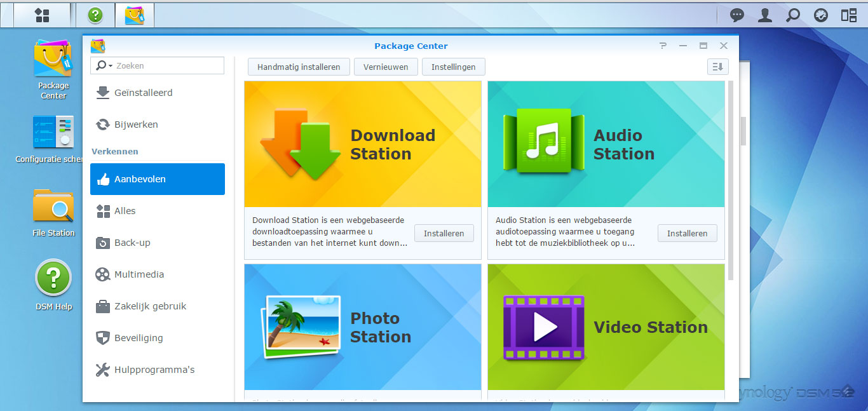Viewport: 868px width, 411px height.
Task: Open the taskbar search magnifier icon
Action: (x=793, y=15)
